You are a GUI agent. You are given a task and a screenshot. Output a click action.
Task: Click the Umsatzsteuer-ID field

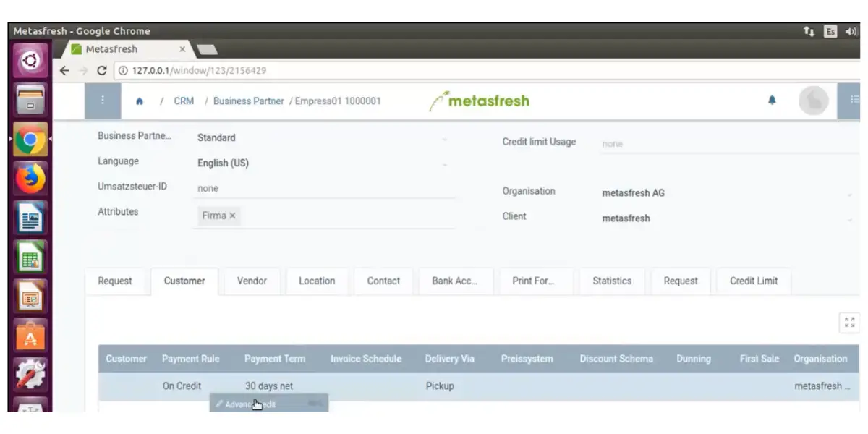pos(324,188)
